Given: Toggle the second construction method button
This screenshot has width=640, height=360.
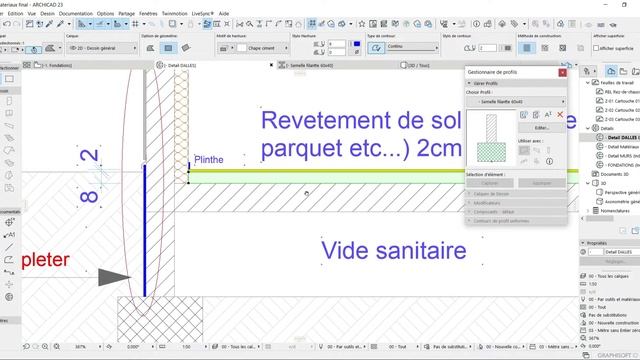Looking at the screenshot, I should [544, 48].
